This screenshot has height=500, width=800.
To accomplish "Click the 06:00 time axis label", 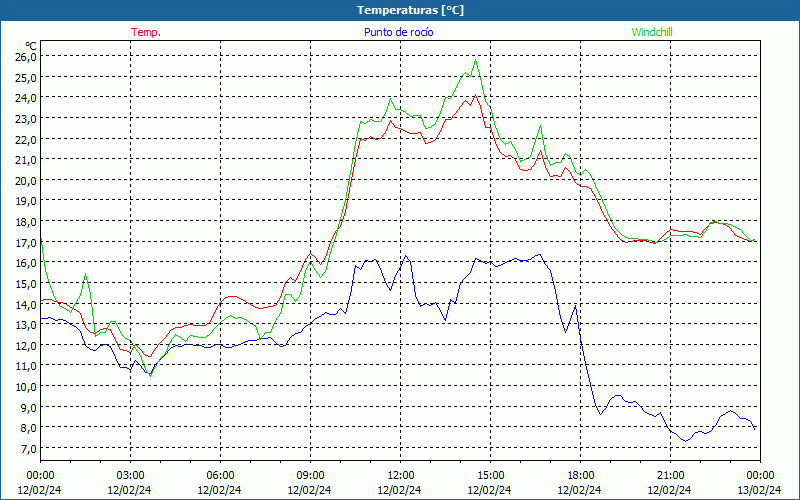I will 220,476.
